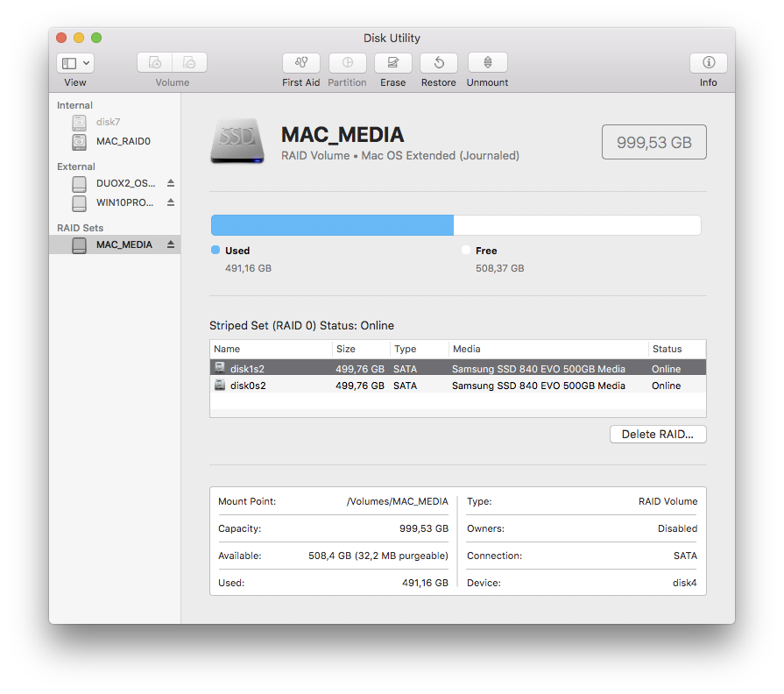The image size is (784, 694).
Task: Click the disk4 device value
Action: pos(684,583)
